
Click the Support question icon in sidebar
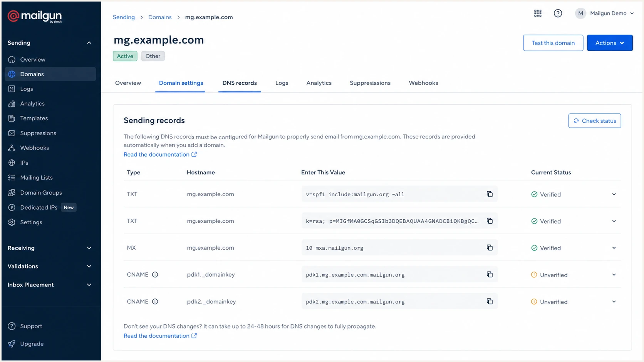click(12, 326)
